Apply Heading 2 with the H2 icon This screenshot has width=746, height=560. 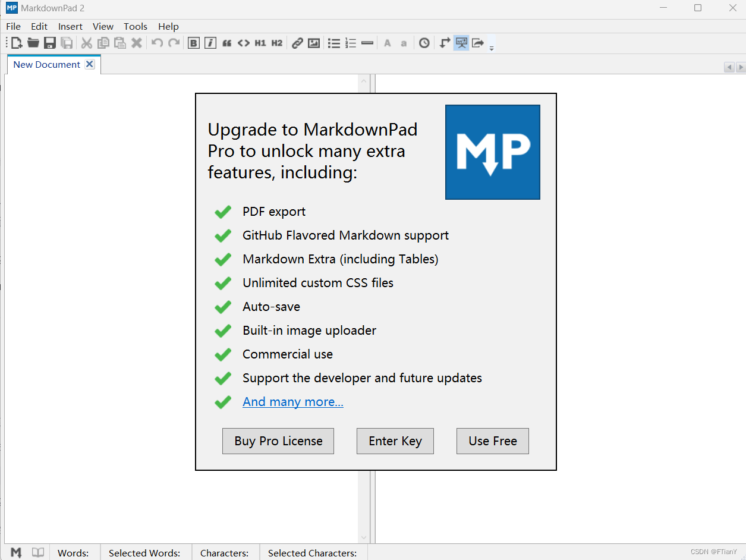[277, 43]
